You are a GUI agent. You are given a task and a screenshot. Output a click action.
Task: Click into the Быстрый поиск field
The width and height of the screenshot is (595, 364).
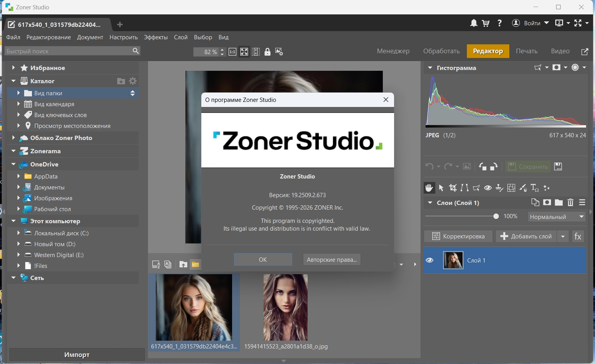click(72, 51)
